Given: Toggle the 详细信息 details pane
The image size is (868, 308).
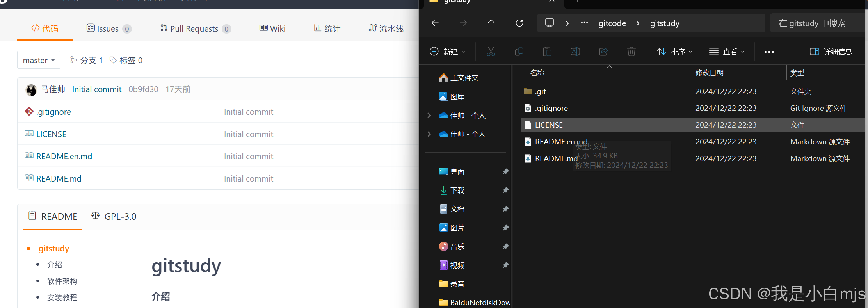Looking at the screenshot, I should pos(831,52).
